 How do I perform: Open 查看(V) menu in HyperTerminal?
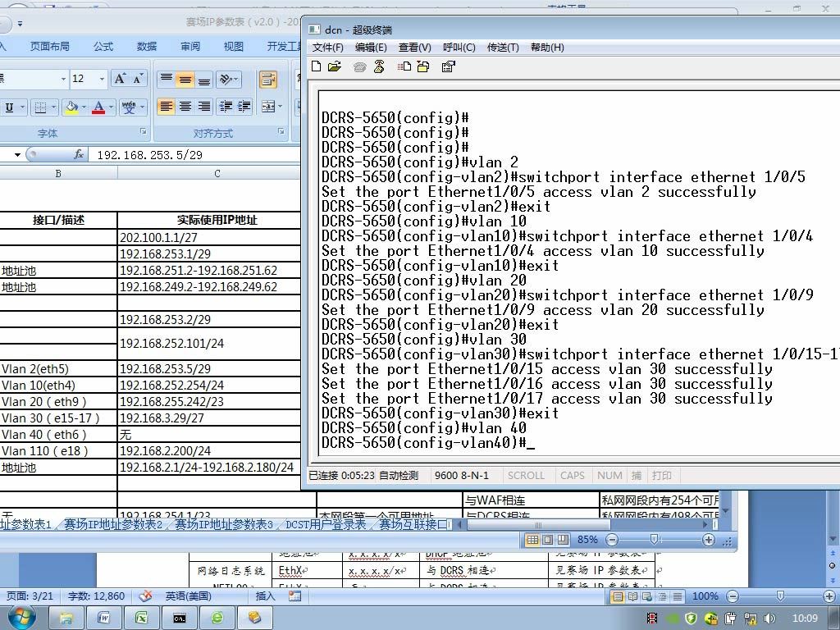(414, 47)
